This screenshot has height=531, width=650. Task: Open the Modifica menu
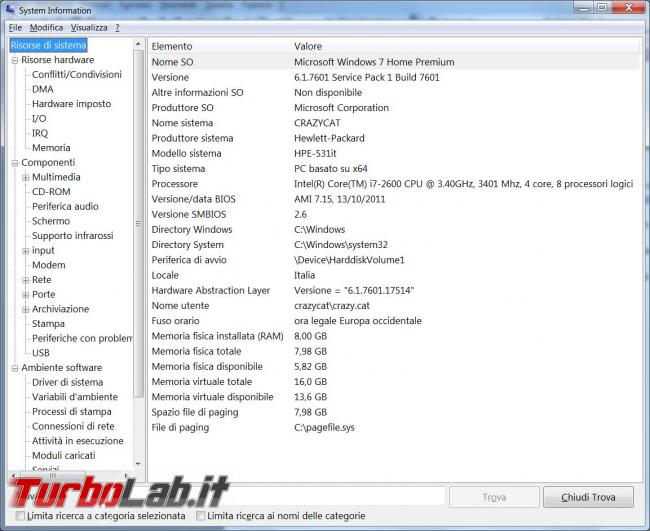point(46,28)
